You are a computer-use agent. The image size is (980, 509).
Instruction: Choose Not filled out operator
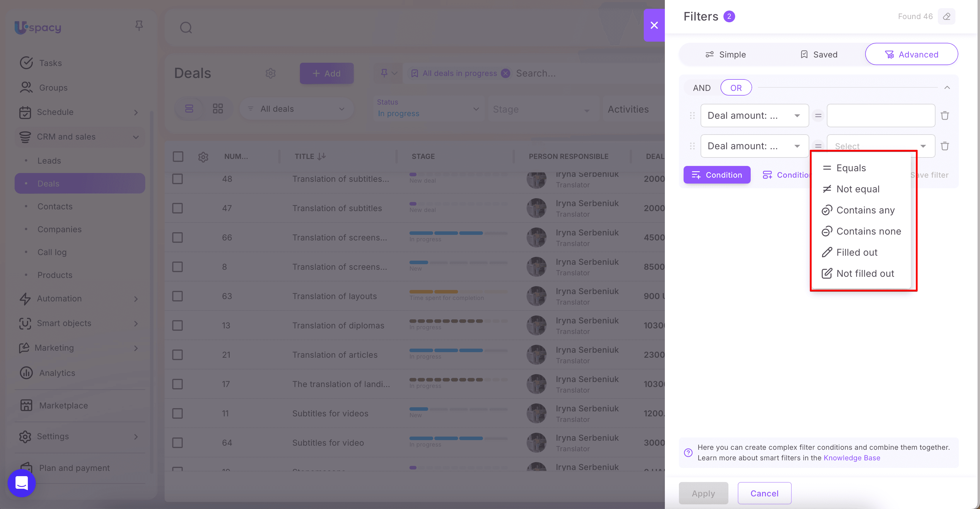pyautogui.click(x=865, y=273)
